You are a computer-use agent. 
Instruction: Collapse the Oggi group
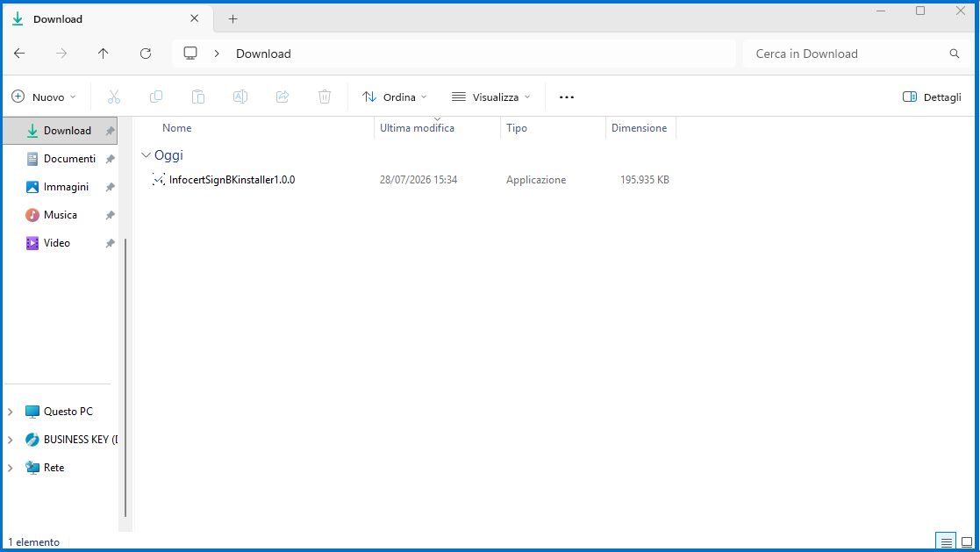[146, 155]
